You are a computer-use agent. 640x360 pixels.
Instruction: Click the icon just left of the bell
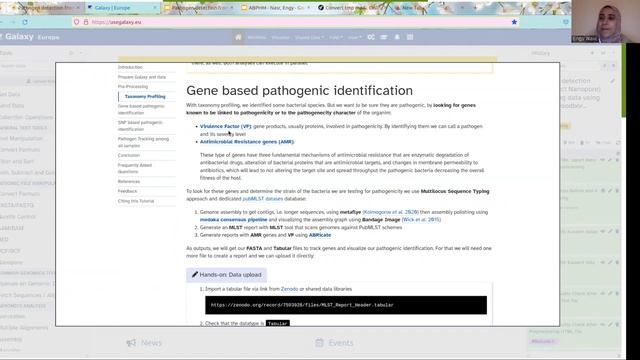point(384,37)
